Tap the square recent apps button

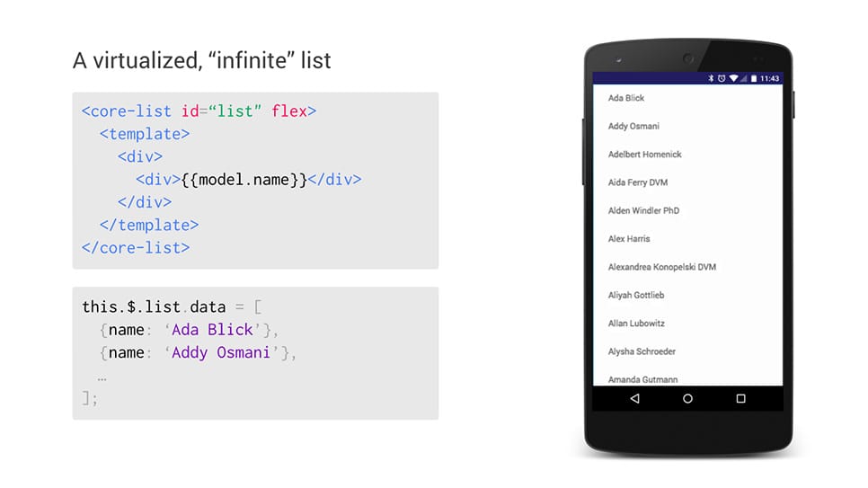point(740,398)
